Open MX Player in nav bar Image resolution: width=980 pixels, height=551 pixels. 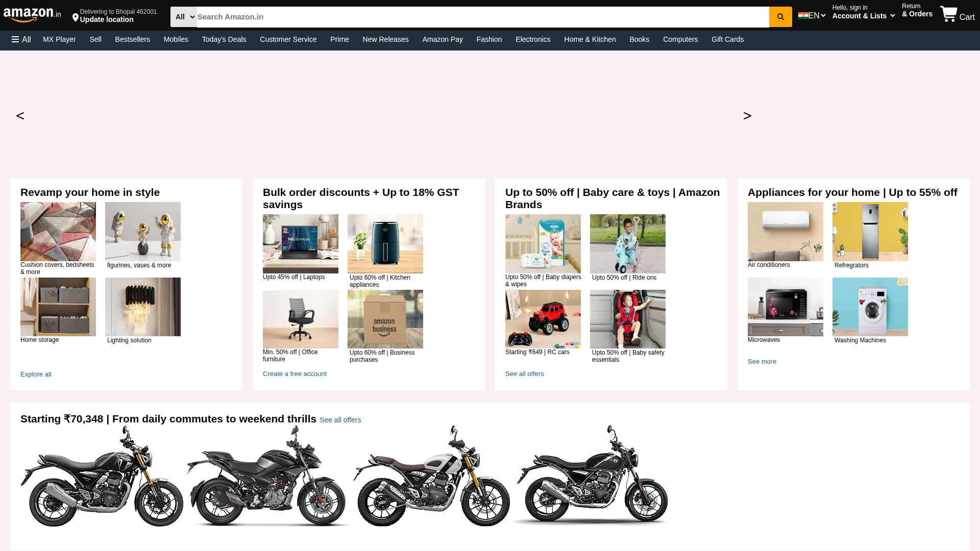59,39
